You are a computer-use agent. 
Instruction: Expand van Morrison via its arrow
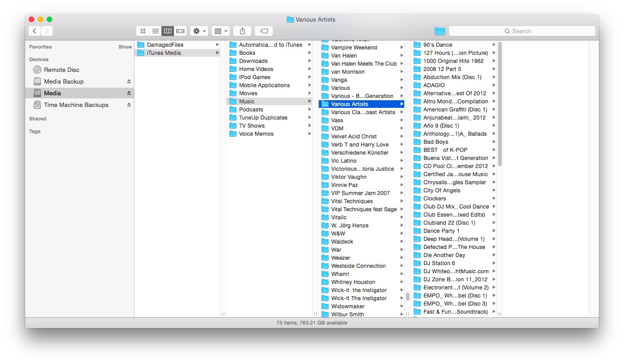click(x=401, y=71)
